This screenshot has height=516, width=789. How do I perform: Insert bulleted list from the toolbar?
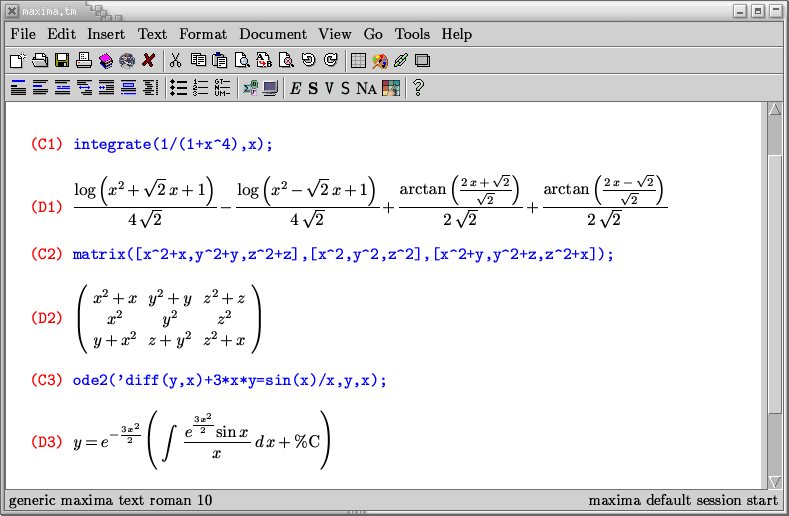[x=179, y=88]
